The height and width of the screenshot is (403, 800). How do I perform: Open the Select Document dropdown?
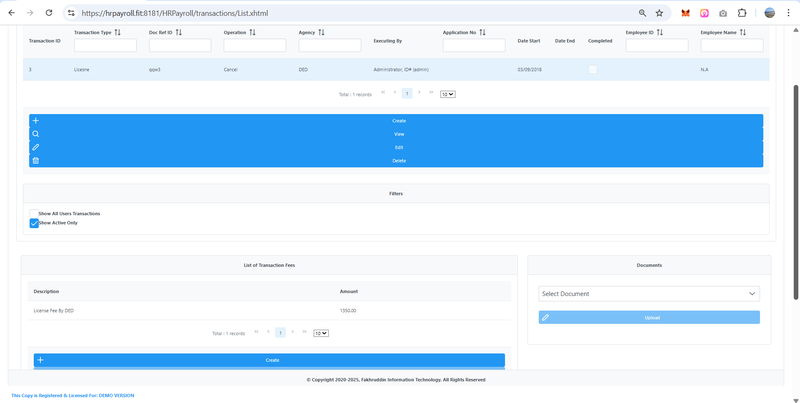click(x=649, y=294)
